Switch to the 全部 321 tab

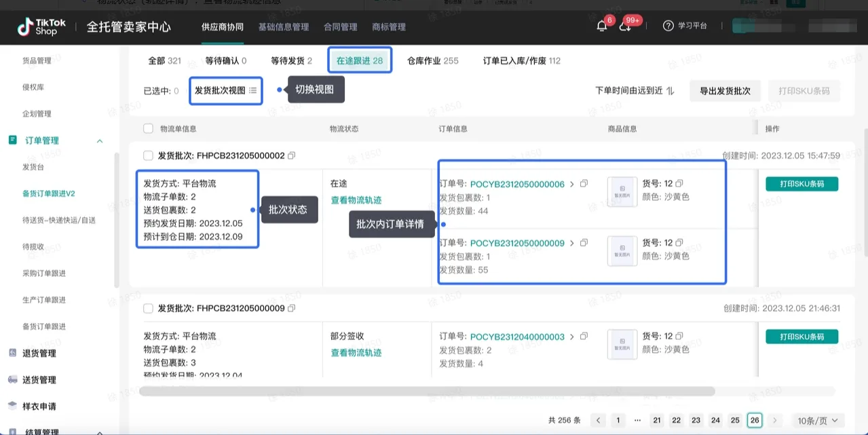click(165, 60)
